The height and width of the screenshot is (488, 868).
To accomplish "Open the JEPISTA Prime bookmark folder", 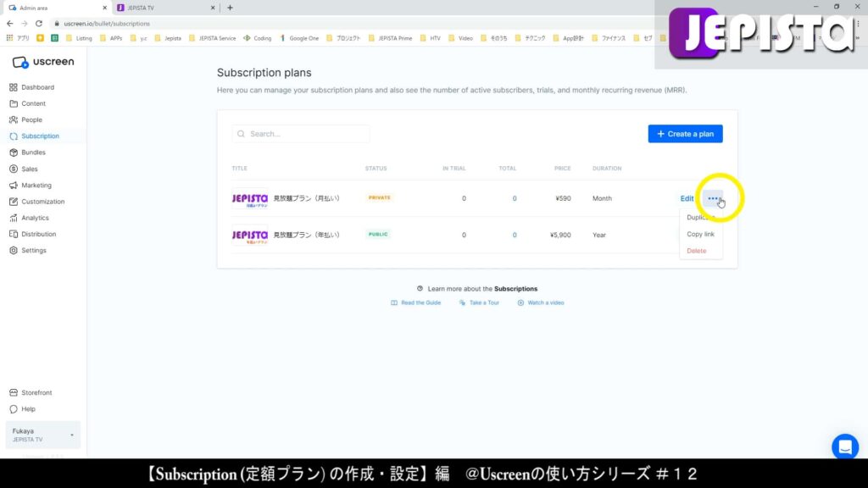I will coord(390,38).
